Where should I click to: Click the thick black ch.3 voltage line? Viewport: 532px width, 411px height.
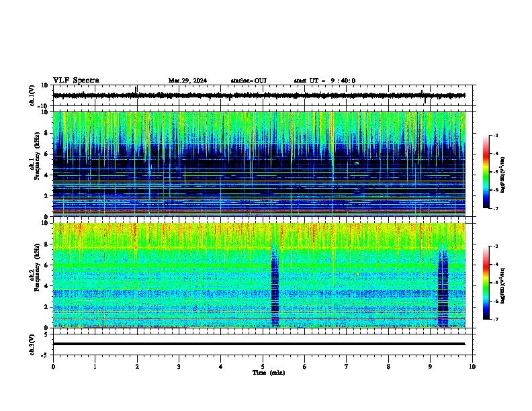click(259, 344)
